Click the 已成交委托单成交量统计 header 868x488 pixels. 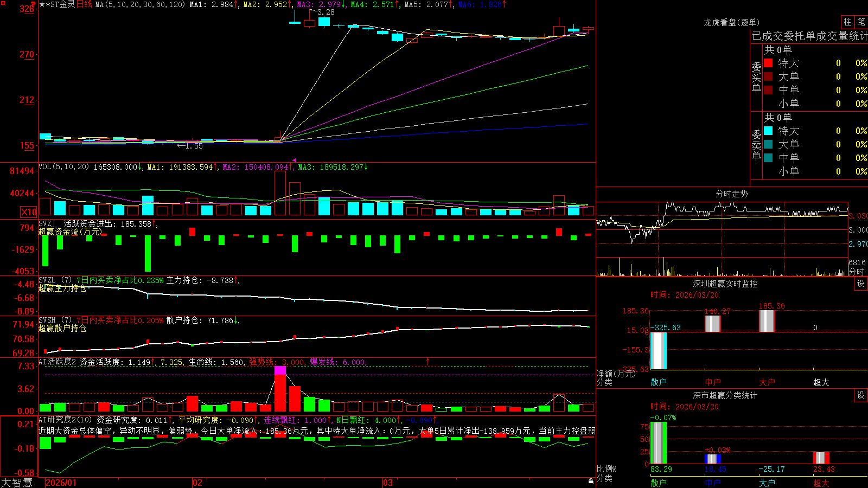coord(809,36)
